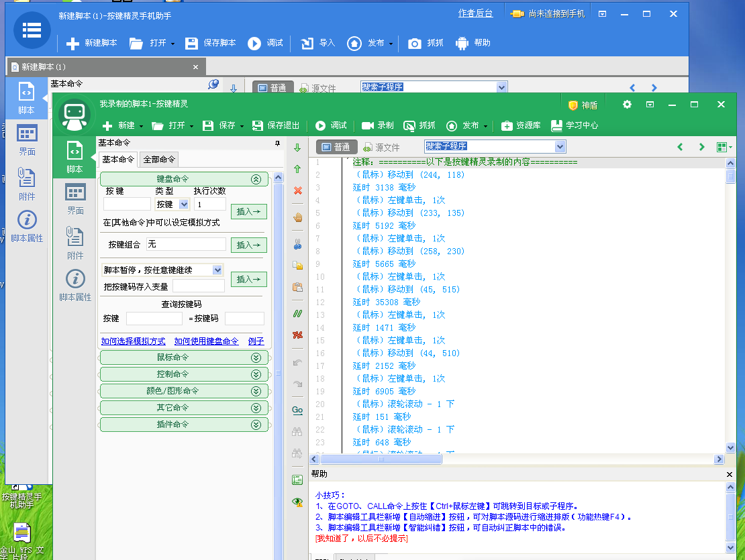This screenshot has width=745, height=560.
Task: Click 新建脚本 in blue window toolbar
Action: click(92, 43)
